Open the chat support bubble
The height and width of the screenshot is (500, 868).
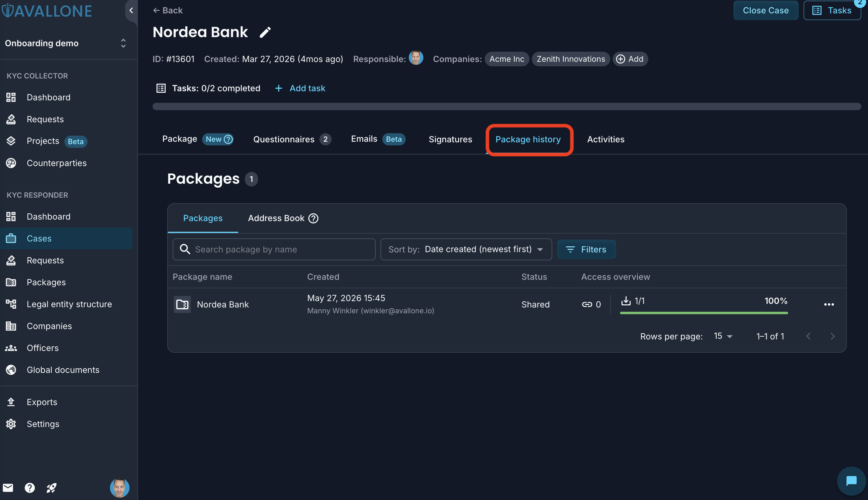(852, 481)
